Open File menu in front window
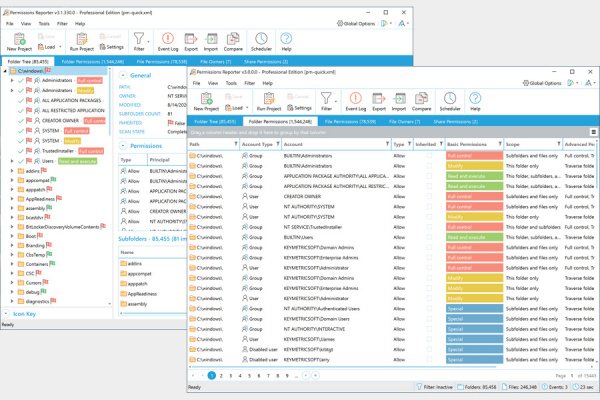Image resolution: width=600 pixels, height=400 pixels. point(196,83)
